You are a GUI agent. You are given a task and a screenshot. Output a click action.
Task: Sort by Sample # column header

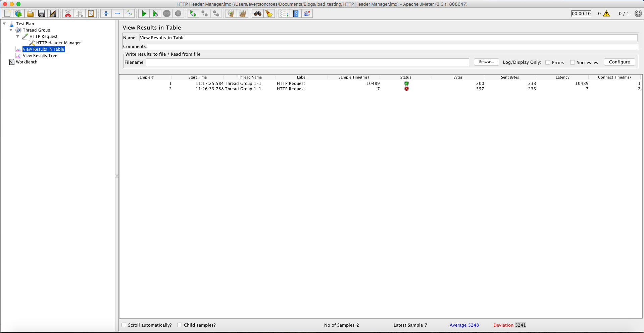(x=145, y=77)
